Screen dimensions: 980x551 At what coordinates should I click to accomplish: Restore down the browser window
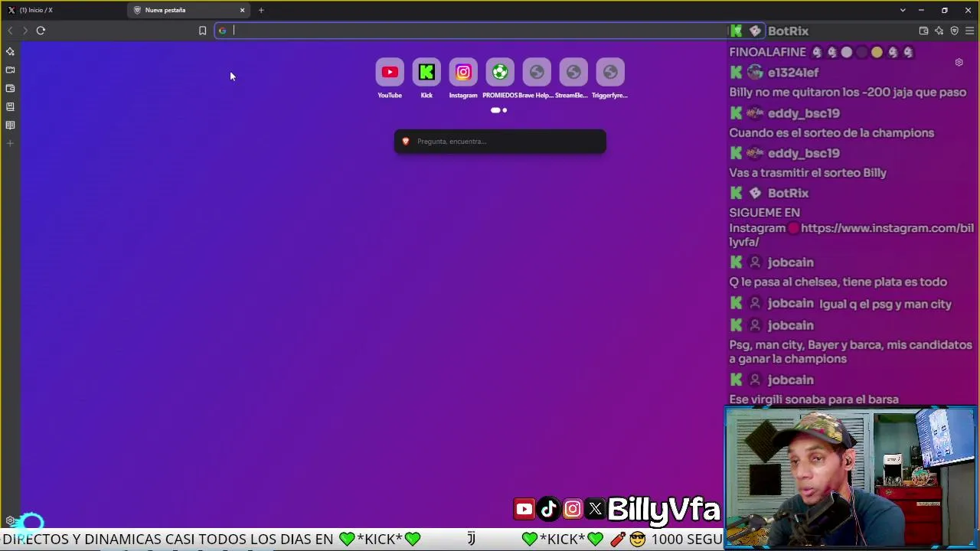coord(945,10)
